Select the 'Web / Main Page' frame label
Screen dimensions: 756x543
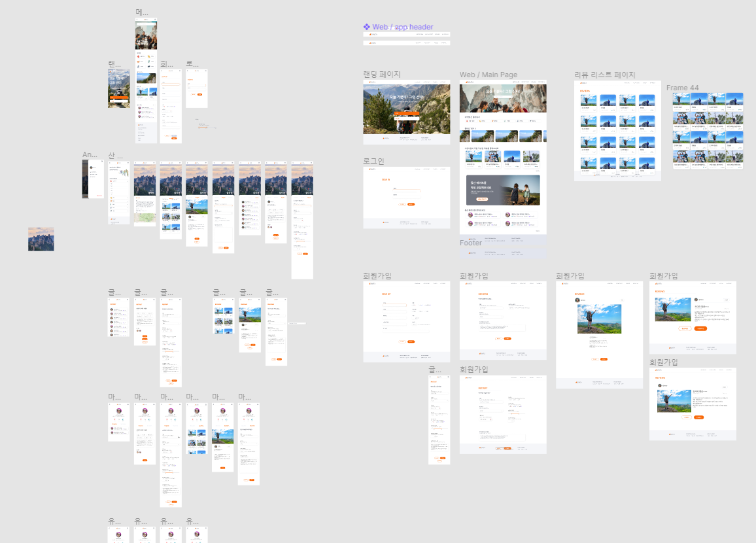(489, 75)
